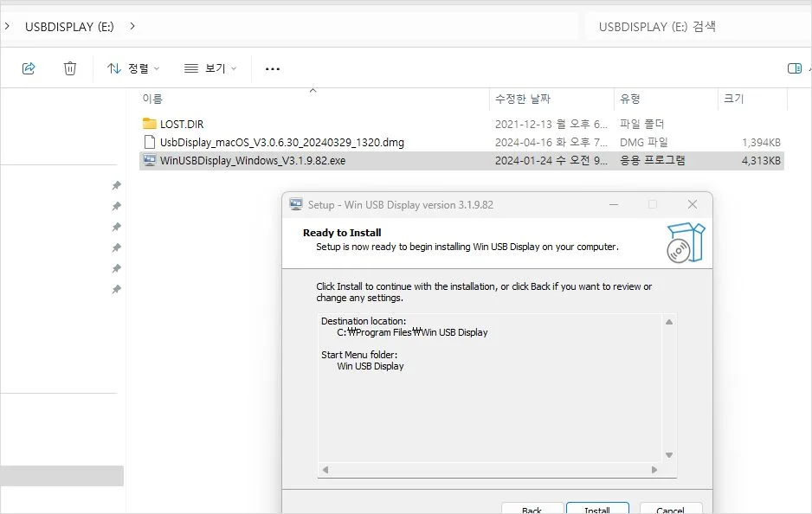Select the UsbDisplay_macOS DMG file icon
Viewport: 812px width, 514px height.
(x=149, y=142)
